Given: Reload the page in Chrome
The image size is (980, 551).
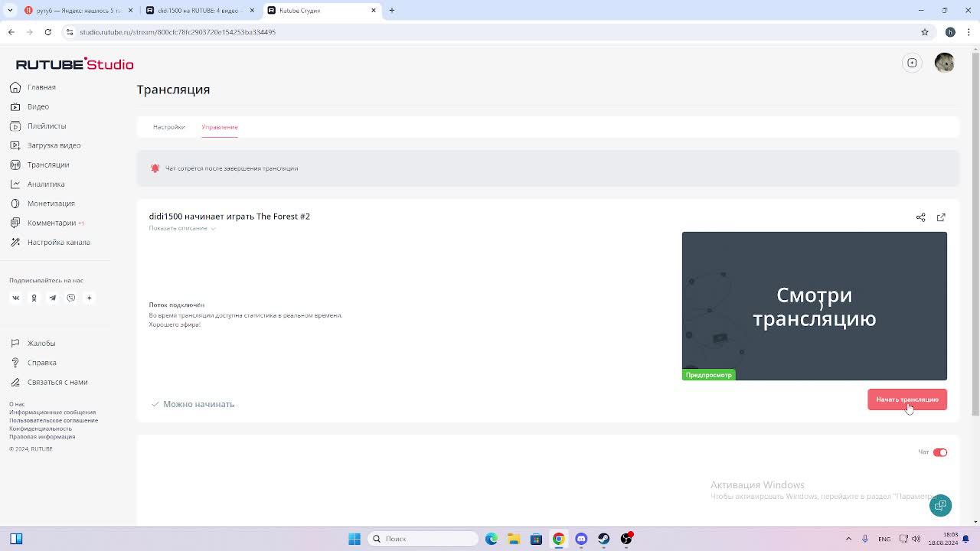Looking at the screenshot, I should [x=47, y=32].
